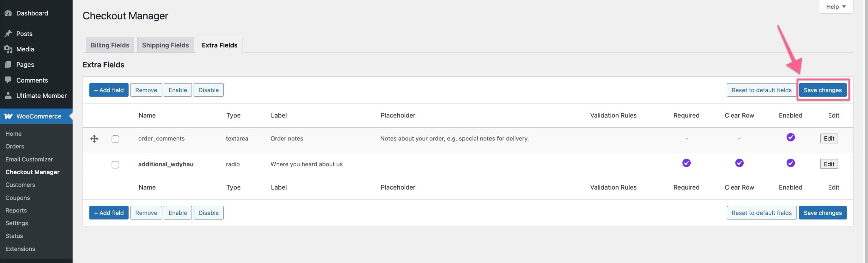Click the Ultimate Member user icon
This screenshot has height=263, width=868.
pos(8,95)
